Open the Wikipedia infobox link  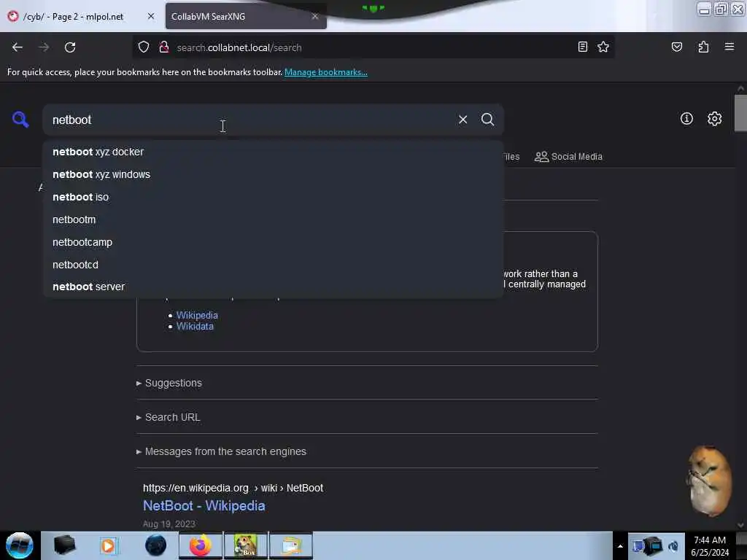click(x=197, y=315)
